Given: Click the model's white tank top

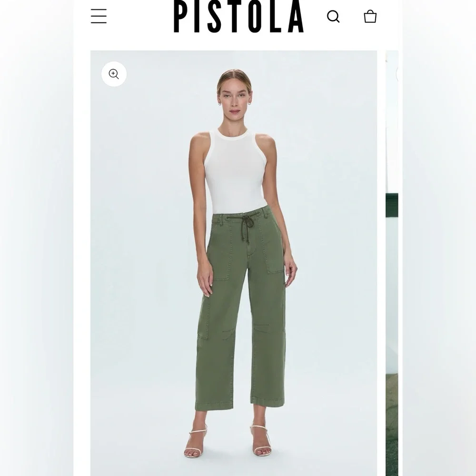Looking at the screenshot, I should [234, 171].
